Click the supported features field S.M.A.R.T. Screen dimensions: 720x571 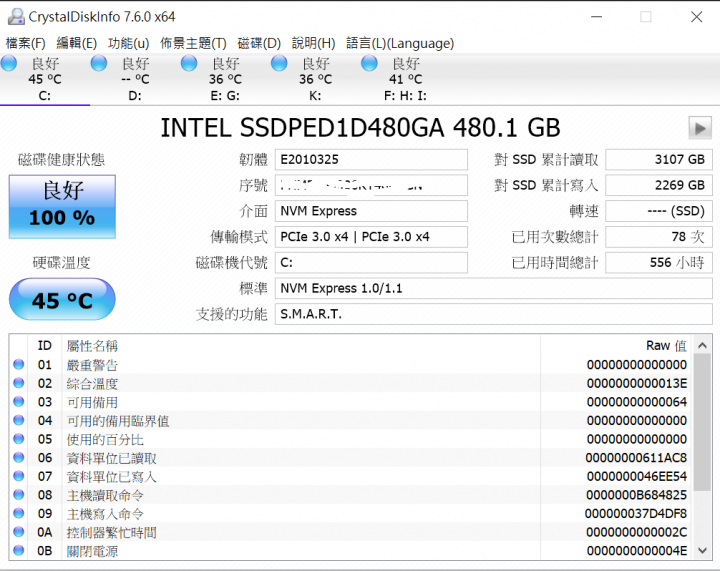pos(494,314)
